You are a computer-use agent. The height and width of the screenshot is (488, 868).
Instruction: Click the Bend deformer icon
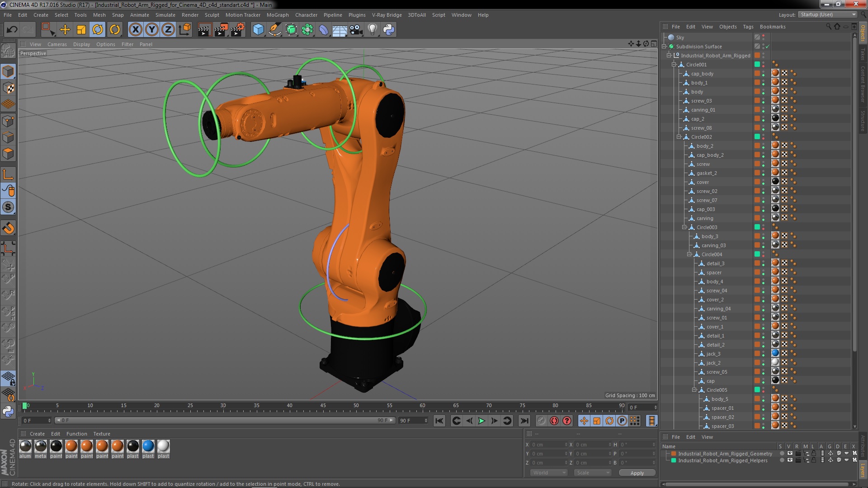324,30
